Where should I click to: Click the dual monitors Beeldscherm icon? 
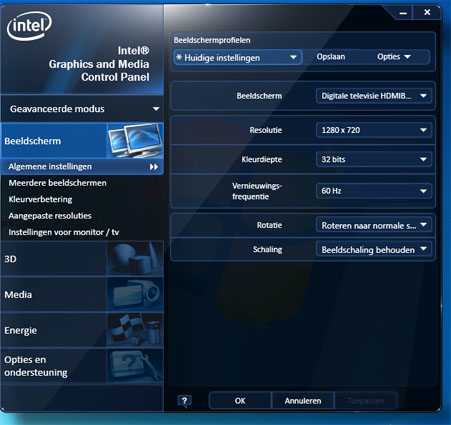135,140
